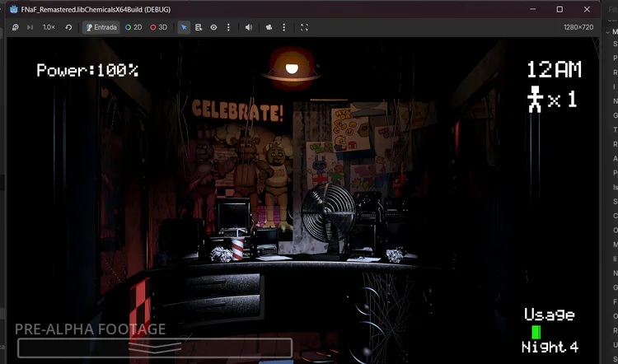Toggle selection visibility with the eye icon

coord(213,27)
